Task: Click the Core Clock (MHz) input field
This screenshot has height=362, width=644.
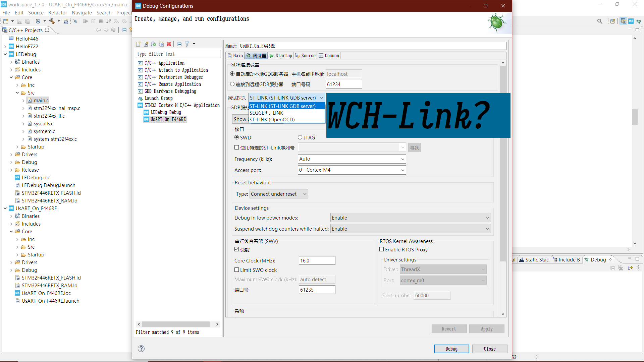Action: [317, 260]
